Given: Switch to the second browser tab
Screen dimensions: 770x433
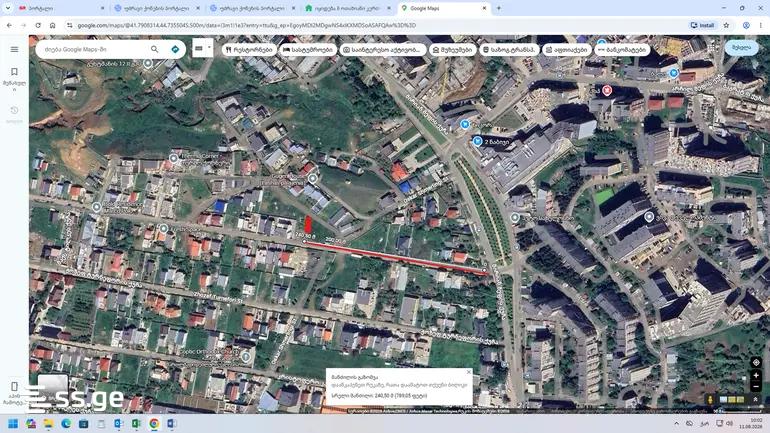Looking at the screenshot, I should point(155,8).
